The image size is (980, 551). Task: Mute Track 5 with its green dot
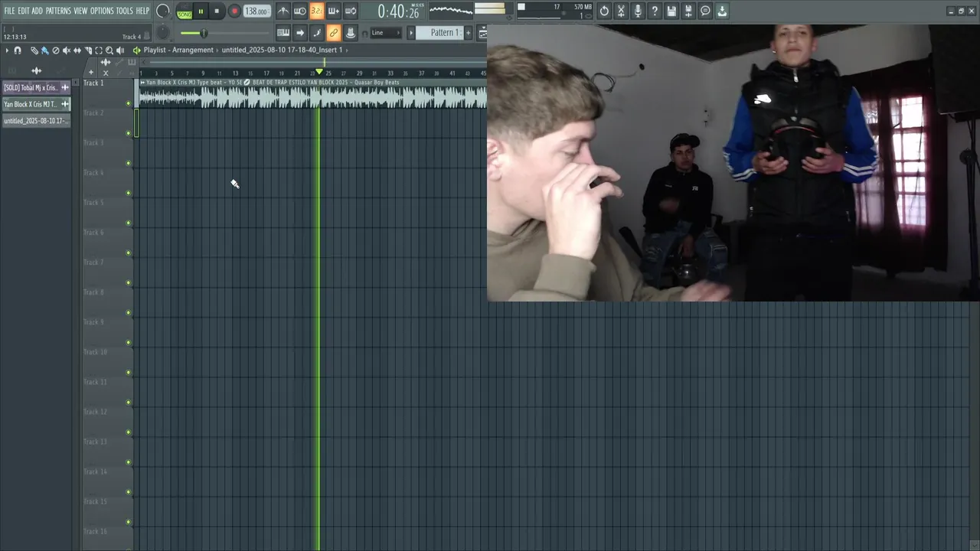pos(128,223)
